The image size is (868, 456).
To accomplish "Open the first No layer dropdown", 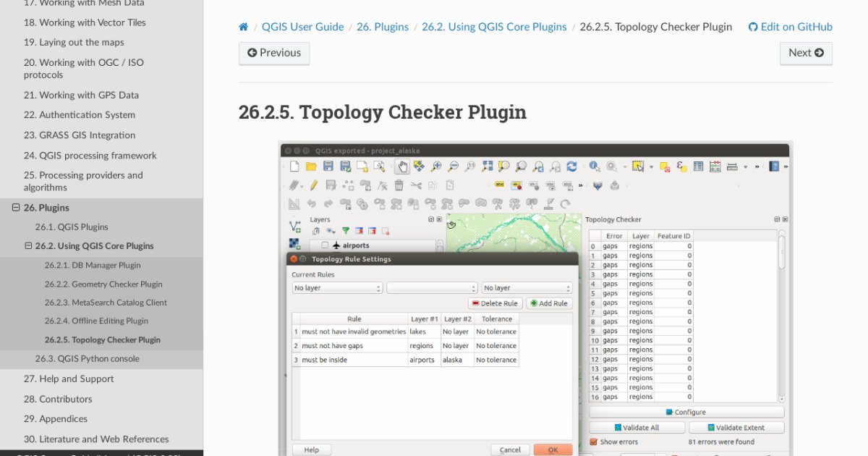I will coord(337,288).
